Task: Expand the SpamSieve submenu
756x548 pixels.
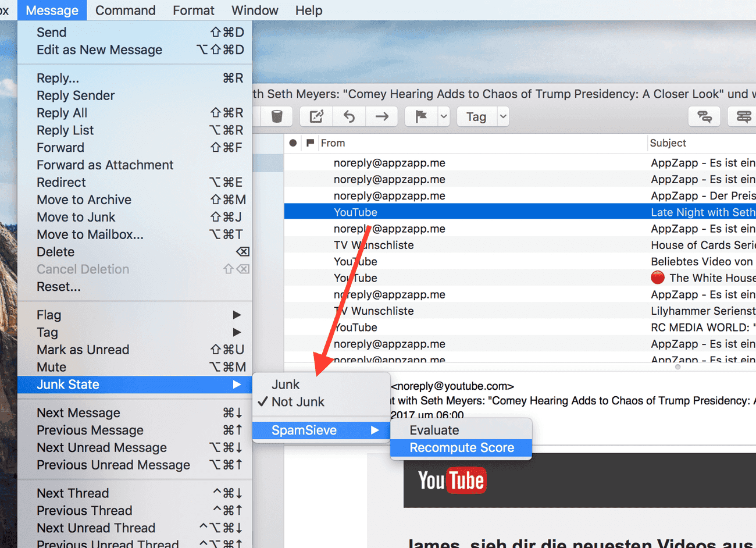Action: pyautogui.click(x=321, y=430)
